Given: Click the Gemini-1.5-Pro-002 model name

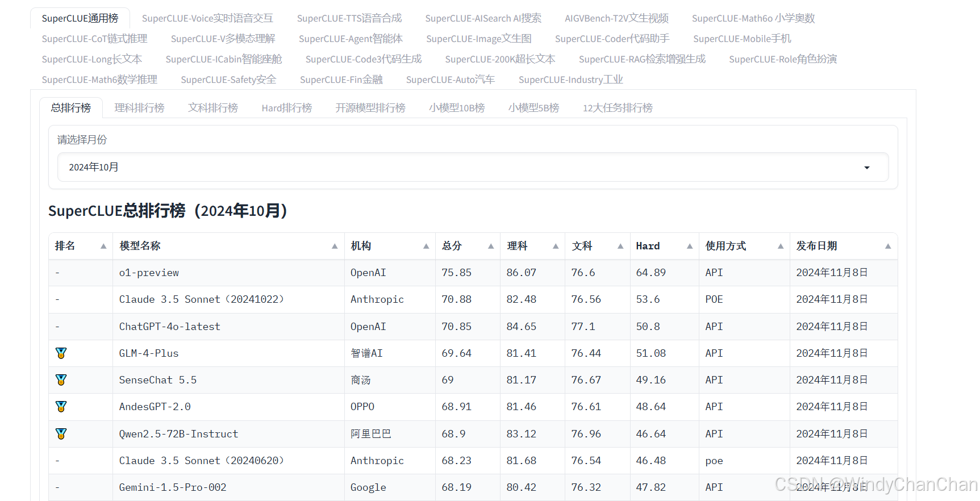Looking at the screenshot, I should tap(173, 487).
